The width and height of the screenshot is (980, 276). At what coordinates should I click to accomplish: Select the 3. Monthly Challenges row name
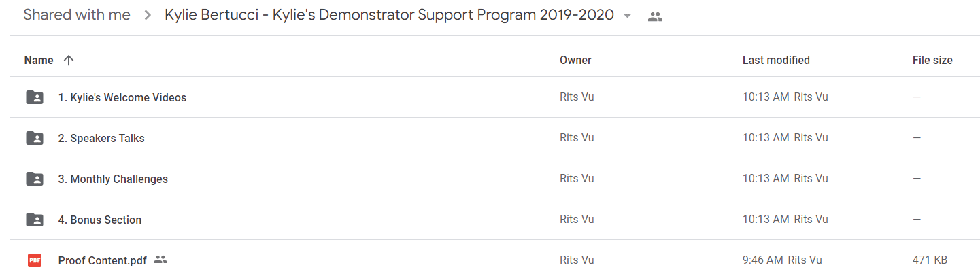[113, 179]
